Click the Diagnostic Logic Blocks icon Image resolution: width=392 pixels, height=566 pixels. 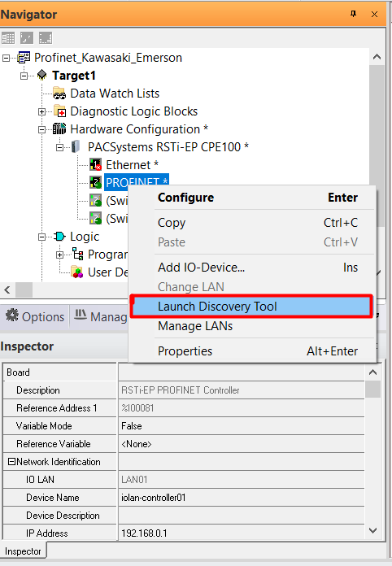coord(59,111)
